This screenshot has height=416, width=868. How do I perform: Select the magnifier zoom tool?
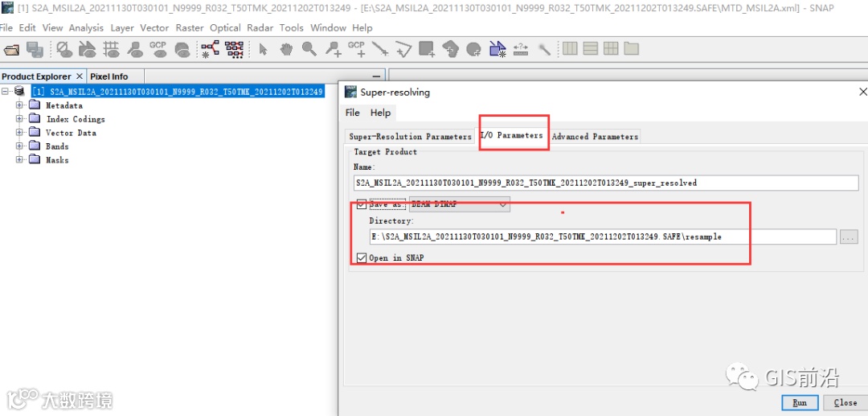309,50
